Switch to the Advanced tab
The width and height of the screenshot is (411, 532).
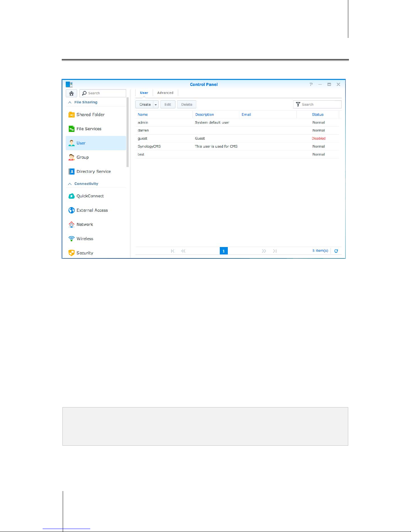pyautogui.click(x=165, y=93)
